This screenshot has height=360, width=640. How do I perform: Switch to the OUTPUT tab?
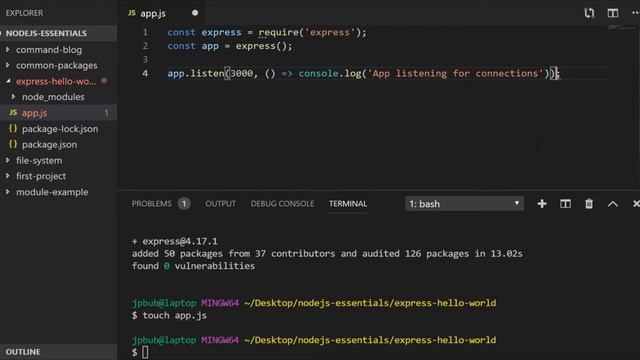point(220,204)
